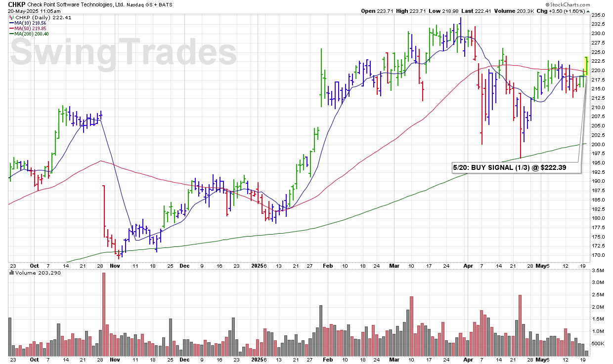Click the 200.0 price level on right axis
613x364 pixels.
599,144
